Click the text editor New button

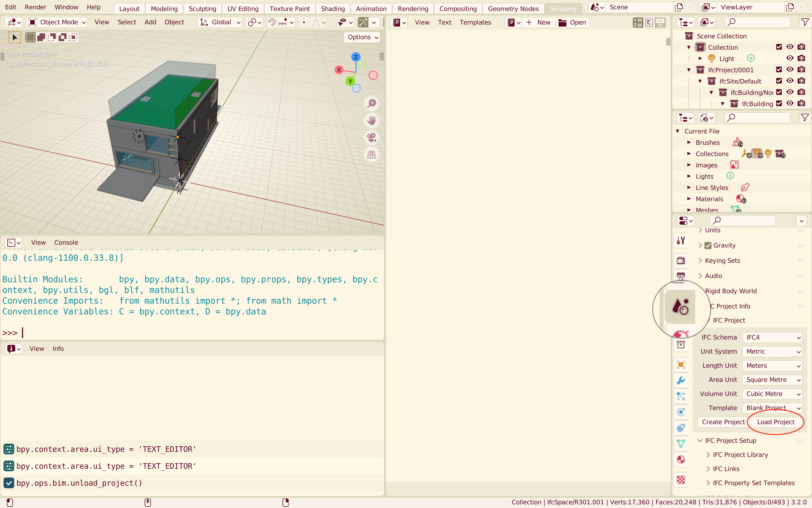pyautogui.click(x=539, y=23)
